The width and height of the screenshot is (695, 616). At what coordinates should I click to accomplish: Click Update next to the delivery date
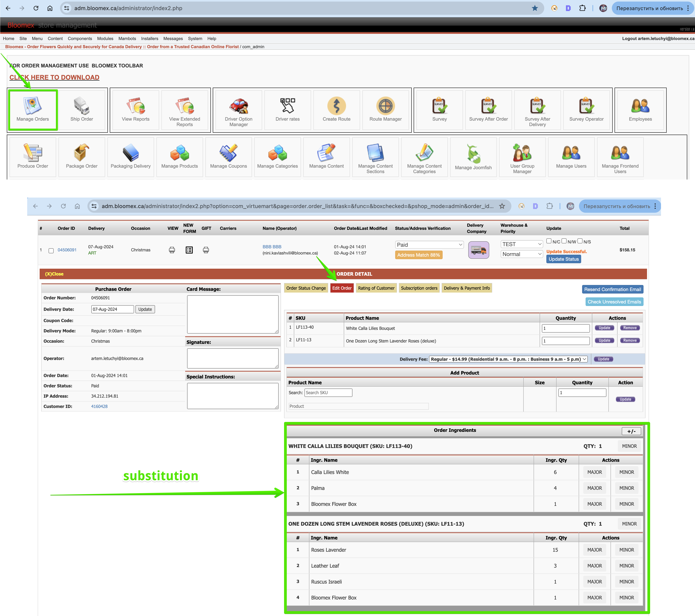(145, 309)
